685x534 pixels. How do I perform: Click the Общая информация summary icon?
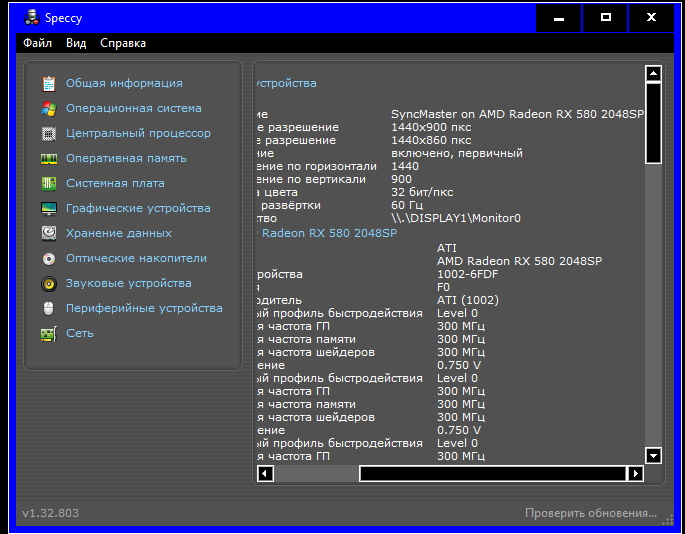tap(49, 84)
